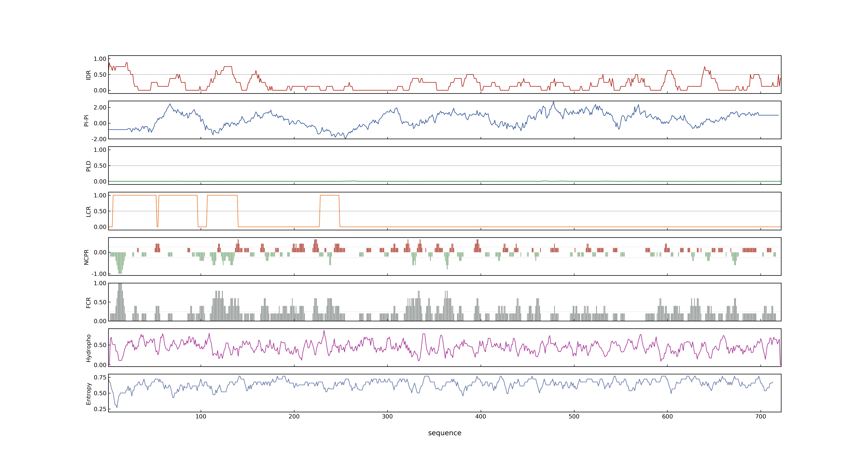The height and width of the screenshot is (463, 868).
Task: Click the Pi-Pi y-axis label
Action: pyautogui.click(x=86, y=120)
